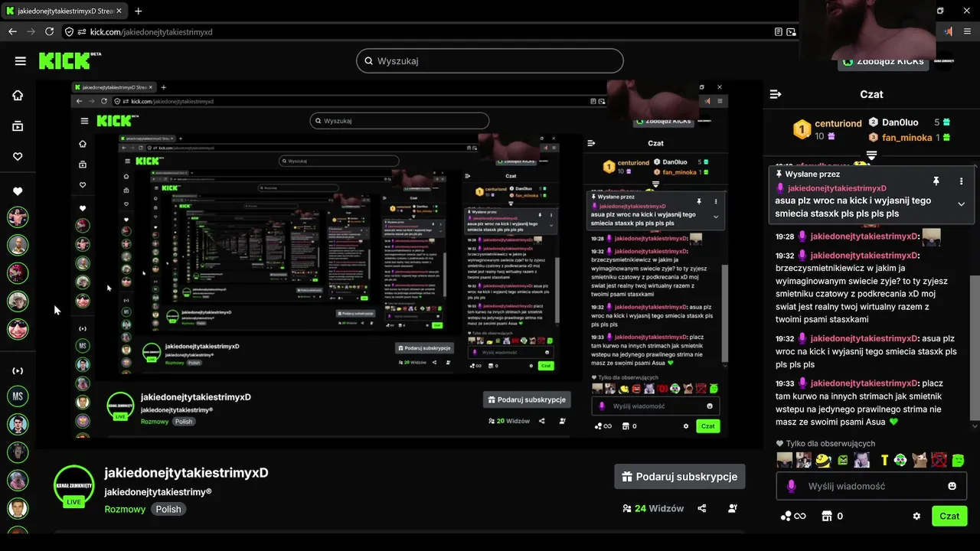Click the kick.com address bar URL
The width and height of the screenshot is (980, 551).
pos(152,32)
